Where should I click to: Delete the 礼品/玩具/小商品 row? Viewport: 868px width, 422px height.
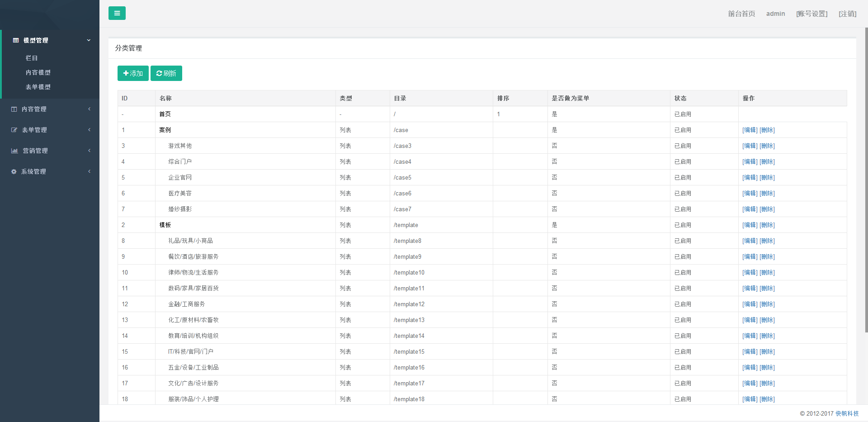click(x=767, y=241)
